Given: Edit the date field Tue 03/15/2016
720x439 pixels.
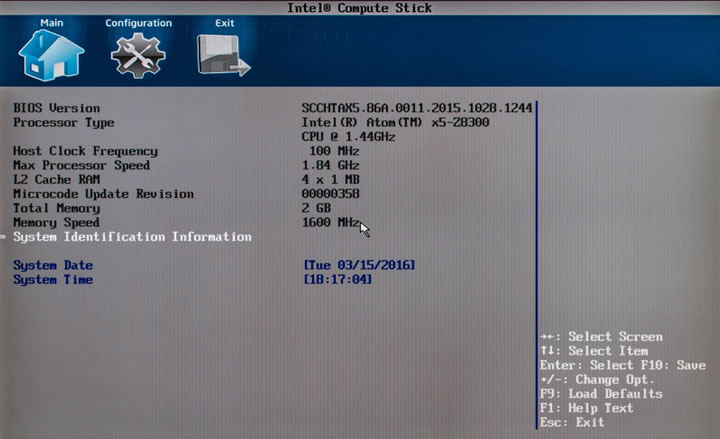Looking at the screenshot, I should [x=359, y=265].
